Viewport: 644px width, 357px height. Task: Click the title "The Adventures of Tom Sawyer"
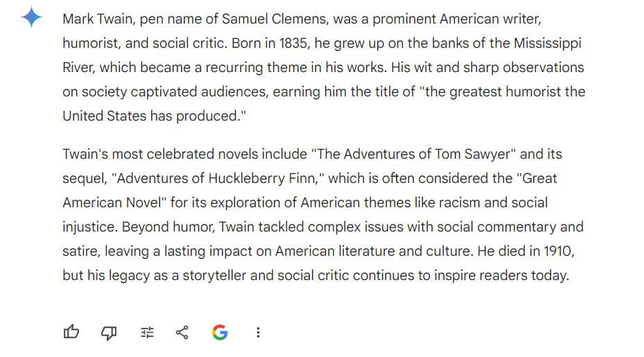click(414, 154)
